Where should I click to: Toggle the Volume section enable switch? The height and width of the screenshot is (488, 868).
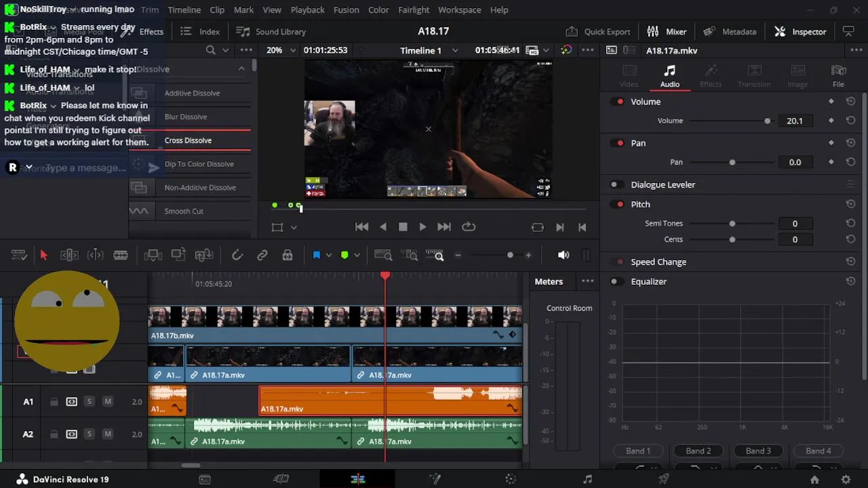click(617, 102)
